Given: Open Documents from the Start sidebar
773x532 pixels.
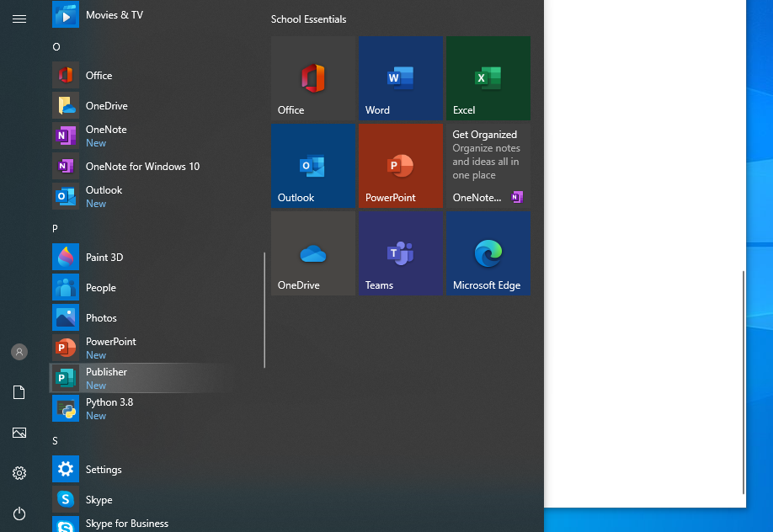Looking at the screenshot, I should pos(19,392).
